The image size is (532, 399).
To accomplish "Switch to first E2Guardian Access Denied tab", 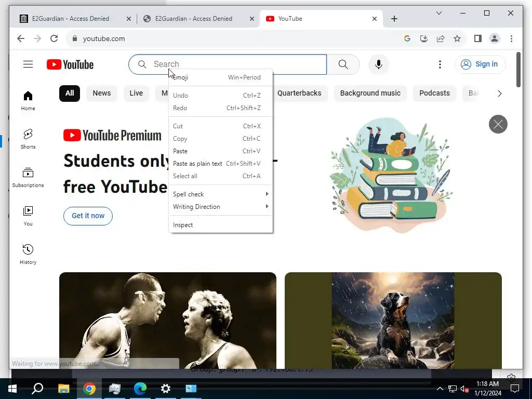I will tap(71, 19).
